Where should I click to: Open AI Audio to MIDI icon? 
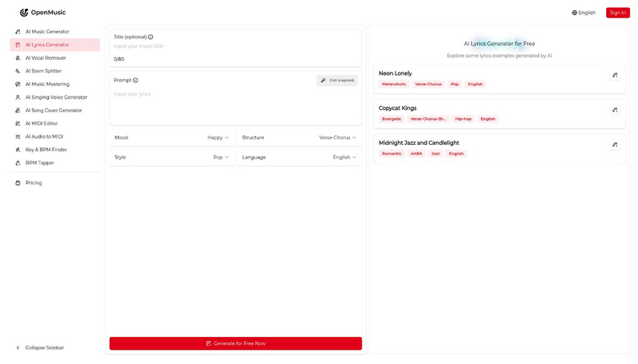tap(18, 136)
